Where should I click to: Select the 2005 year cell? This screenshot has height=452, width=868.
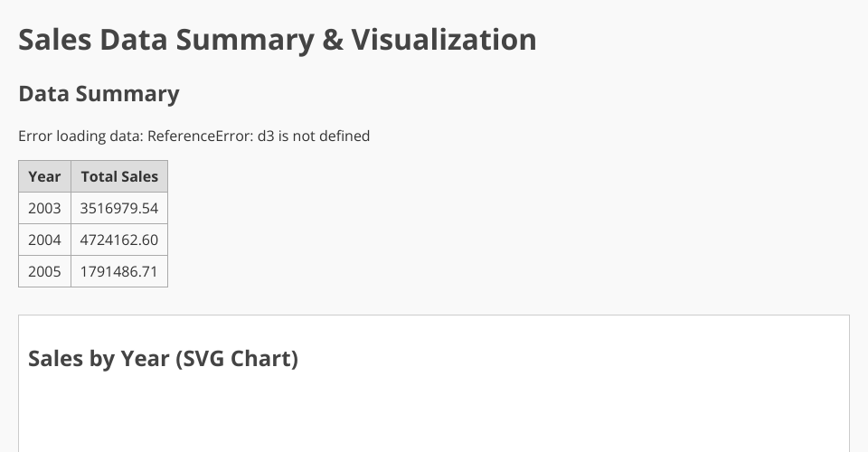click(x=44, y=271)
